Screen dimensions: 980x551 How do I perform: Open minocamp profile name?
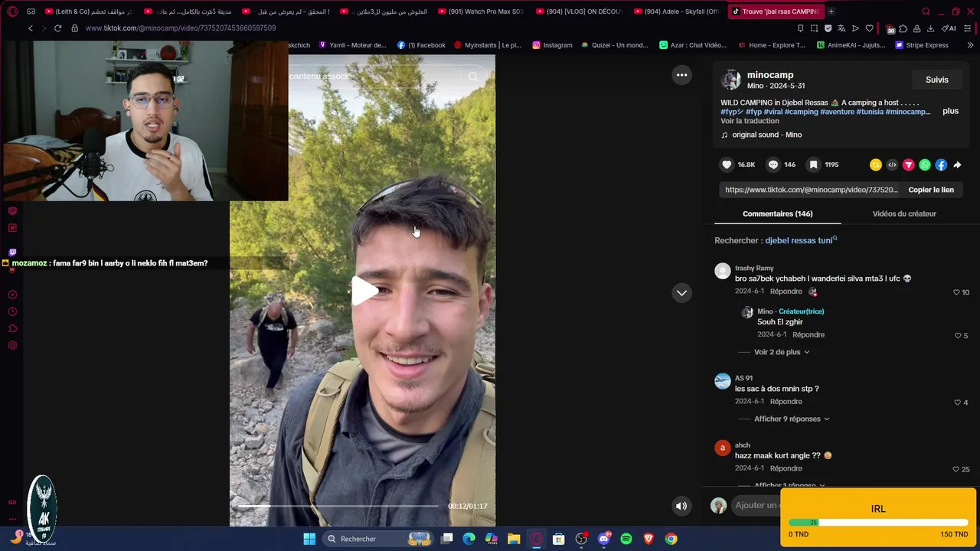770,75
